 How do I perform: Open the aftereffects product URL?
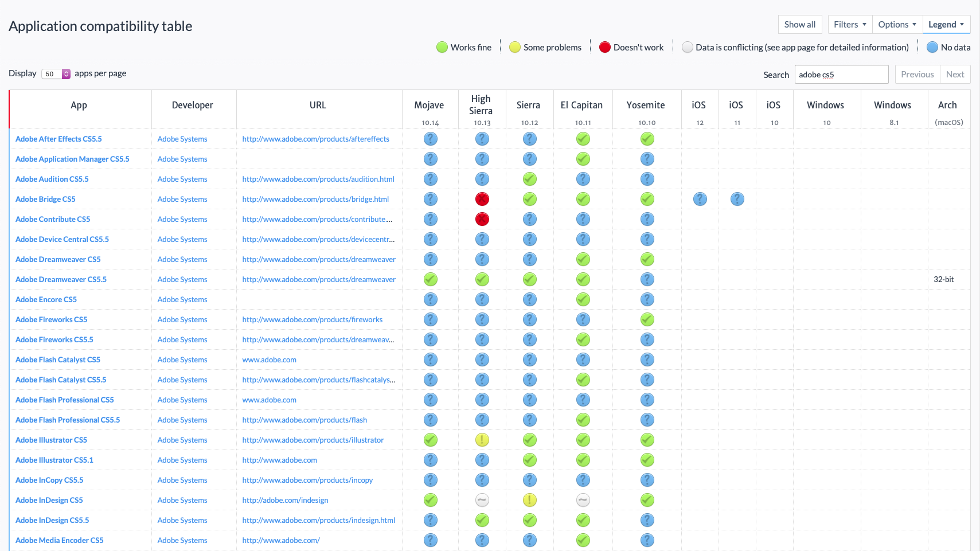[316, 139]
